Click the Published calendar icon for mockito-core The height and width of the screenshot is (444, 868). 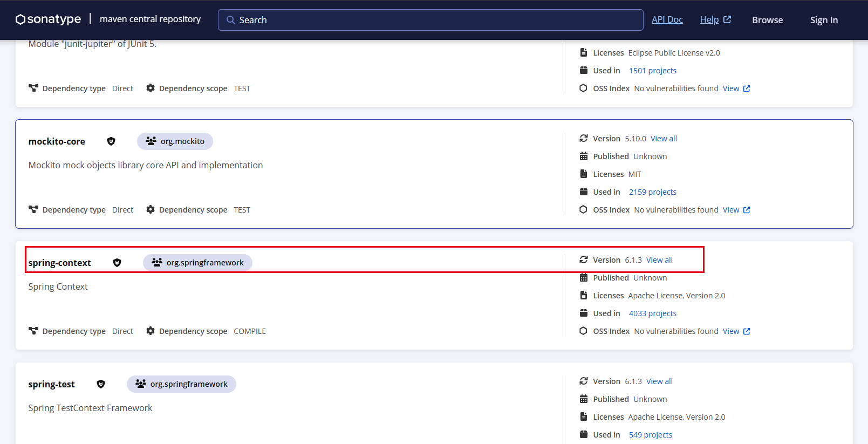[x=584, y=156]
